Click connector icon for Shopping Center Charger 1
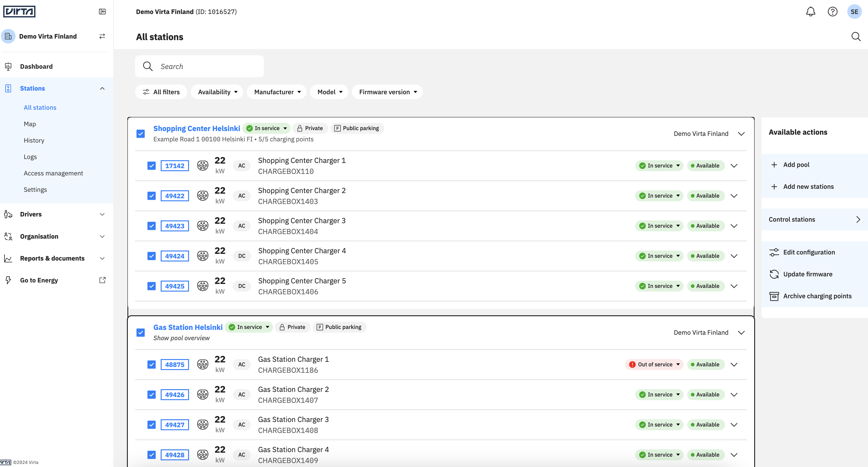Viewport: 868px width, 467px height. [x=202, y=165]
